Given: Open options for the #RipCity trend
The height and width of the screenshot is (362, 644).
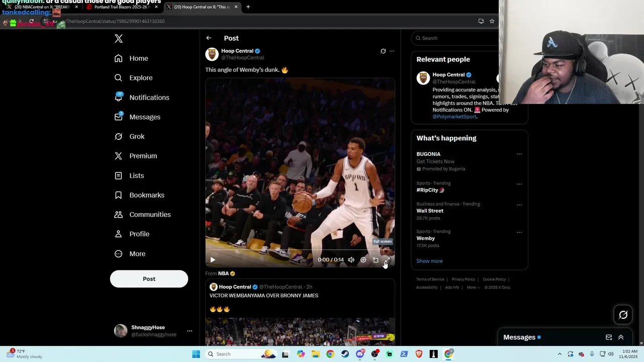Looking at the screenshot, I should [519, 184].
